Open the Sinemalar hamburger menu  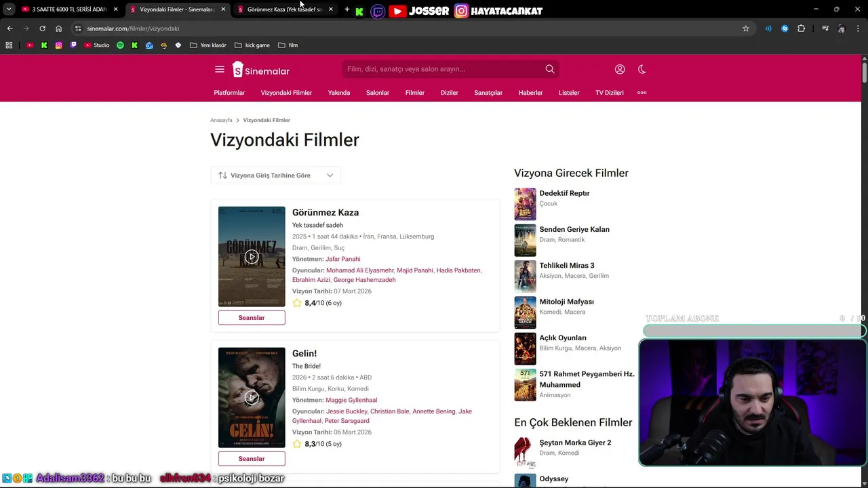220,69
